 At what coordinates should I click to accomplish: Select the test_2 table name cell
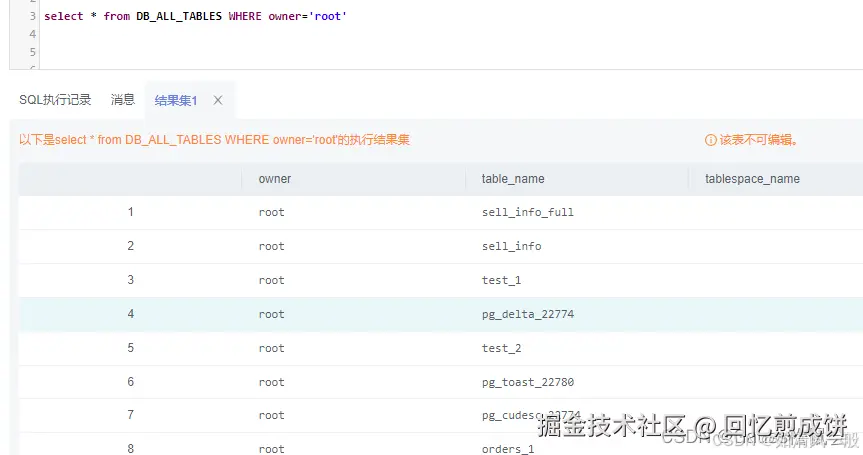pyautogui.click(x=501, y=348)
